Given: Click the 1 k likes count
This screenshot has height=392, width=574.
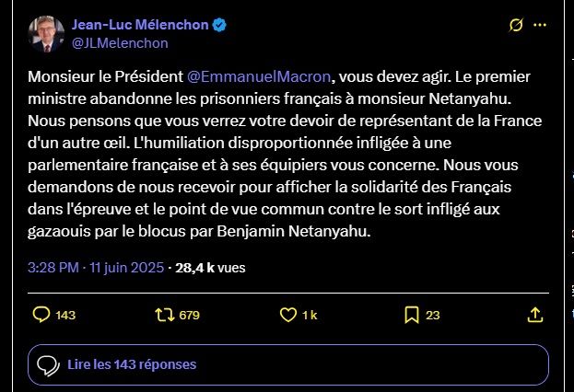Looking at the screenshot, I should coord(310,315).
